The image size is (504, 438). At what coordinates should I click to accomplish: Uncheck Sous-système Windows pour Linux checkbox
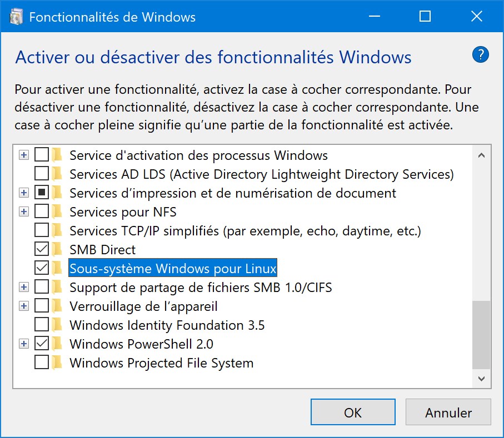click(42, 268)
